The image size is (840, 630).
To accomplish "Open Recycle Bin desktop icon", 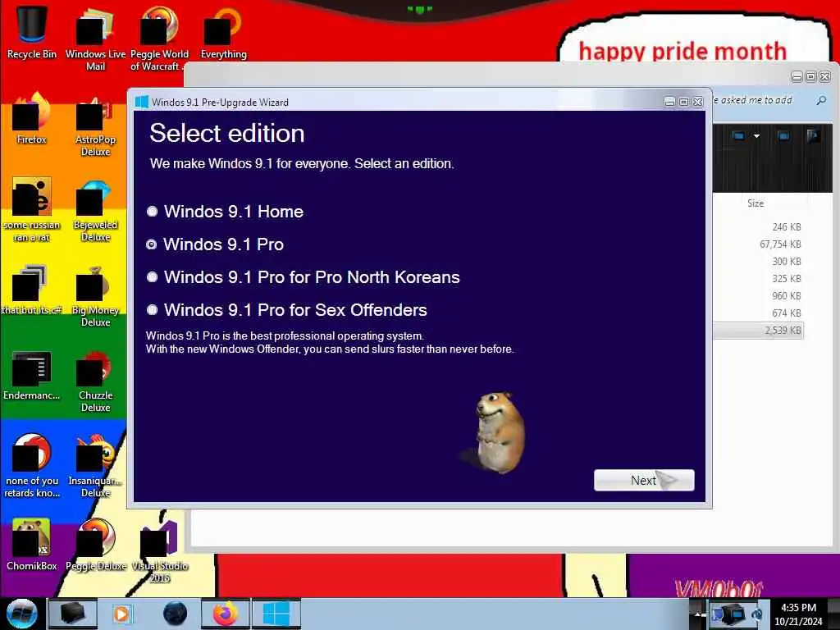I will pyautogui.click(x=32, y=32).
